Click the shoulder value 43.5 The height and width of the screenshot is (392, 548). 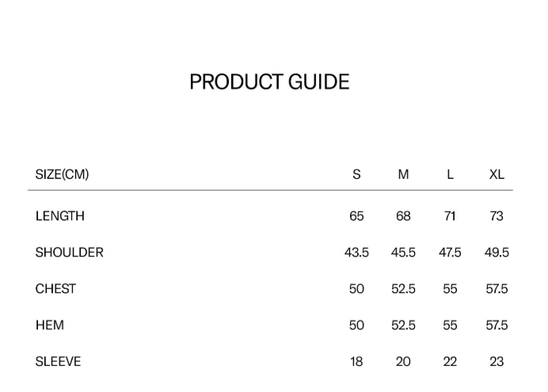[x=356, y=253]
